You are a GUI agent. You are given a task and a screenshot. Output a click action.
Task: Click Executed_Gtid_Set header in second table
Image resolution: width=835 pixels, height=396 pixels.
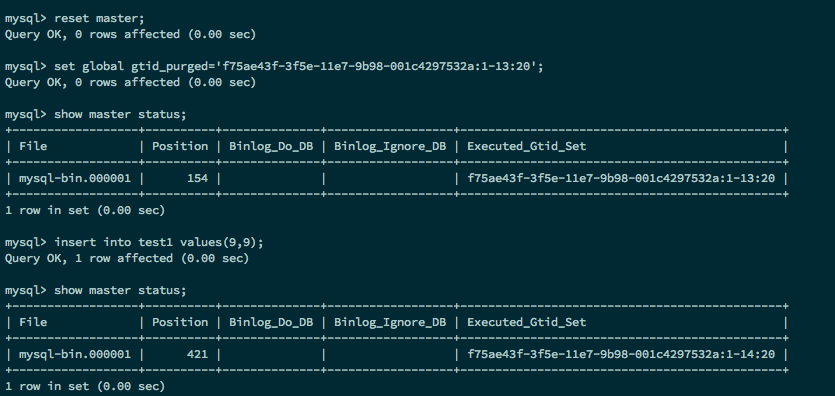pos(527,323)
